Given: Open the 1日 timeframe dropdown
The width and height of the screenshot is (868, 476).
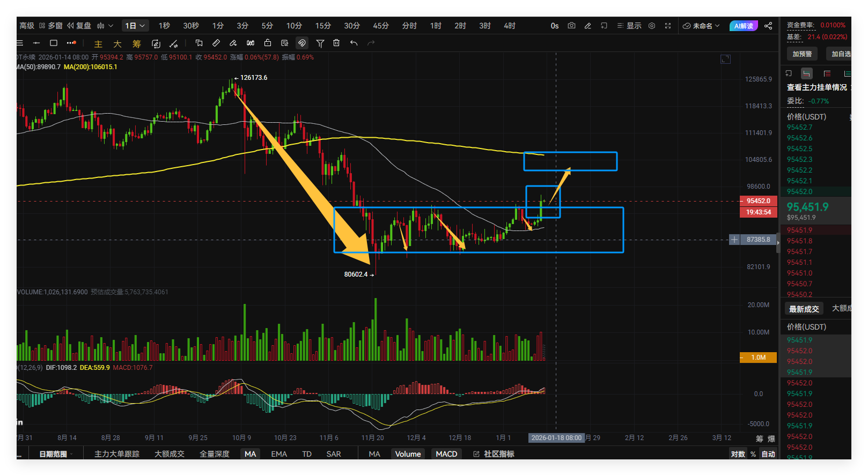Looking at the screenshot, I should (135, 26).
